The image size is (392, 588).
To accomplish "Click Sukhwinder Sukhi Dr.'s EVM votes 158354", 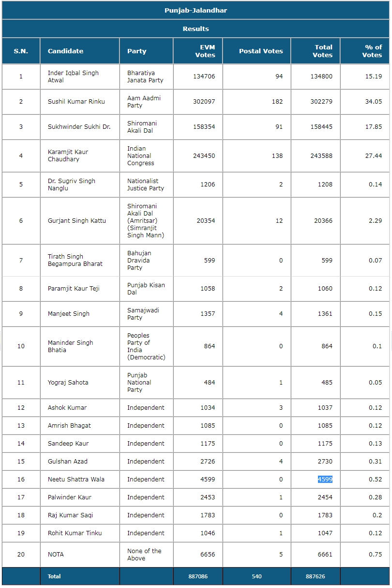I will click(204, 127).
